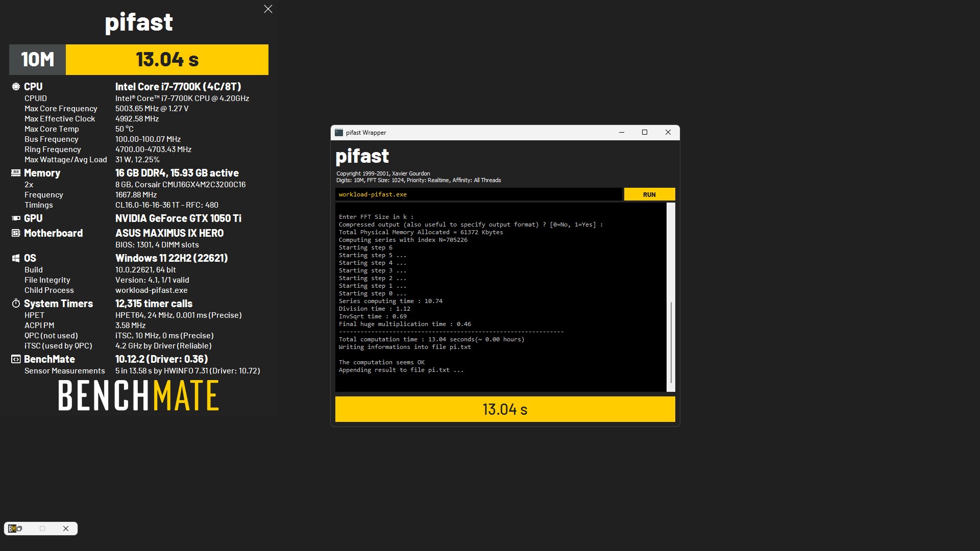Viewport: 980px width, 551px height.
Task: Click the 13.04 s score in BenchMate panel
Action: point(167,60)
